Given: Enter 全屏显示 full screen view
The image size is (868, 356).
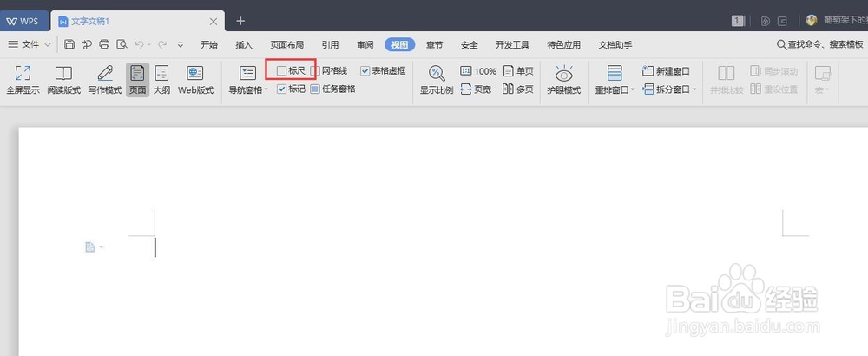Looking at the screenshot, I should tap(23, 80).
